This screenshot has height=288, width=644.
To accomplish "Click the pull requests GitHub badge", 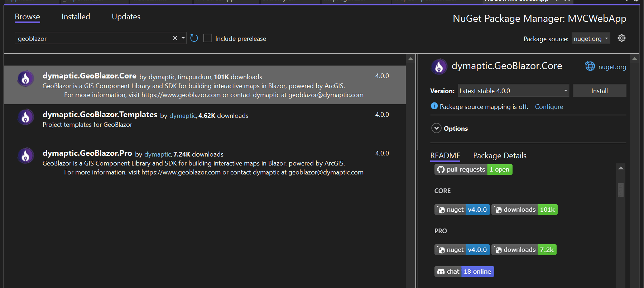I will 473,169.
